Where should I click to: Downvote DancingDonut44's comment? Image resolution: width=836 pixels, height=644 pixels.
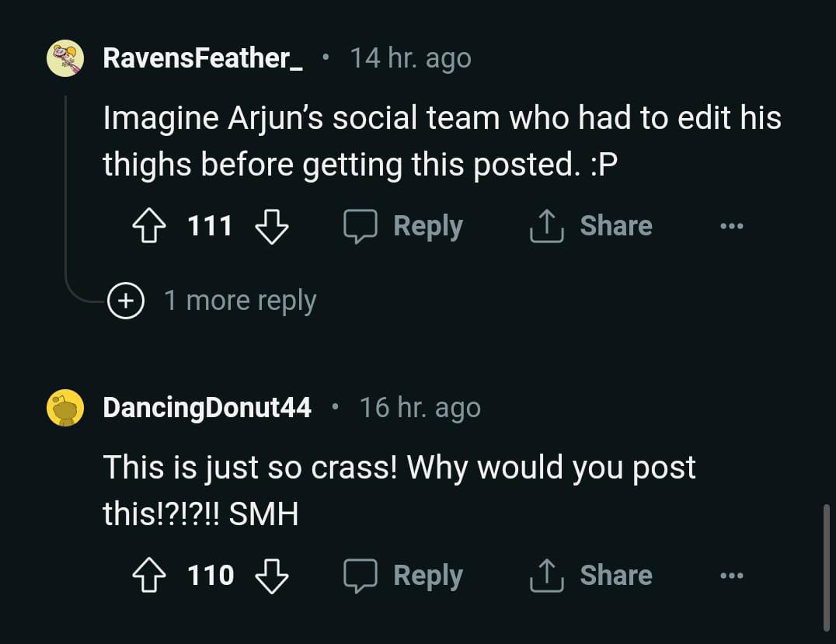click(x=272, y=576)
